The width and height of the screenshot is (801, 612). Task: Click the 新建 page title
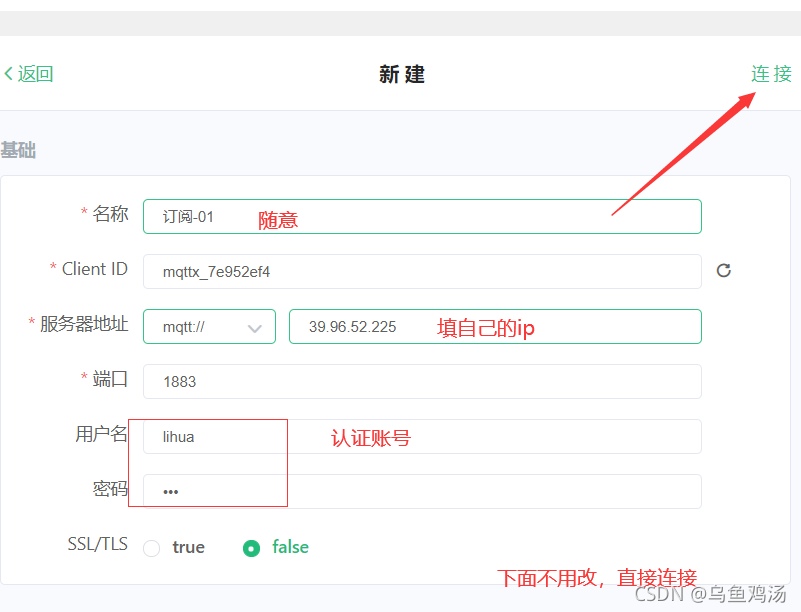402,75
